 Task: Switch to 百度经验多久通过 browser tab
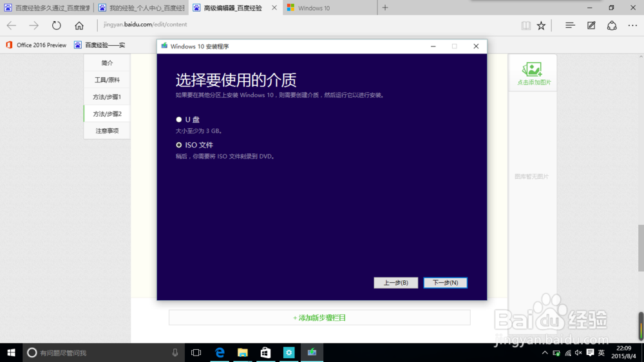tap(47, 8)
